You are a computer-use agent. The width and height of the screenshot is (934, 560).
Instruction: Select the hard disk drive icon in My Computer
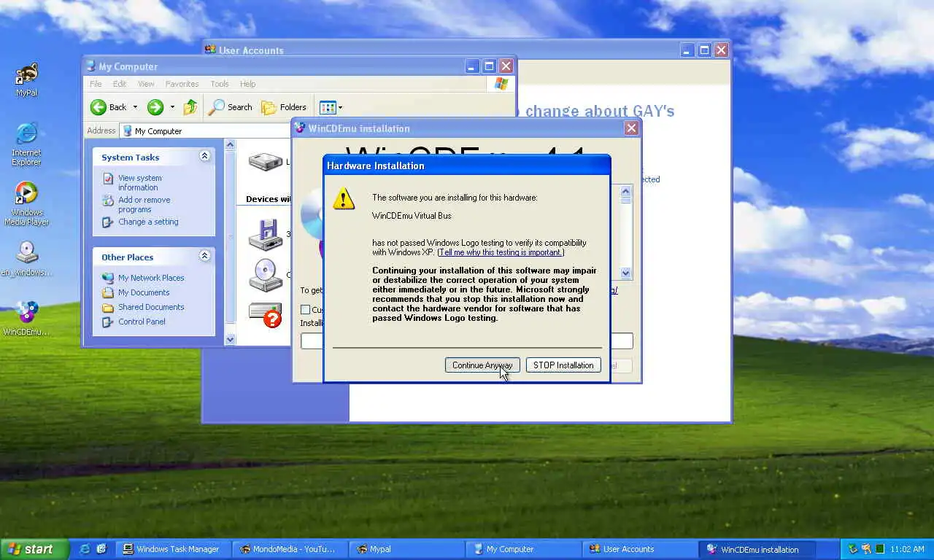[266, 161]
